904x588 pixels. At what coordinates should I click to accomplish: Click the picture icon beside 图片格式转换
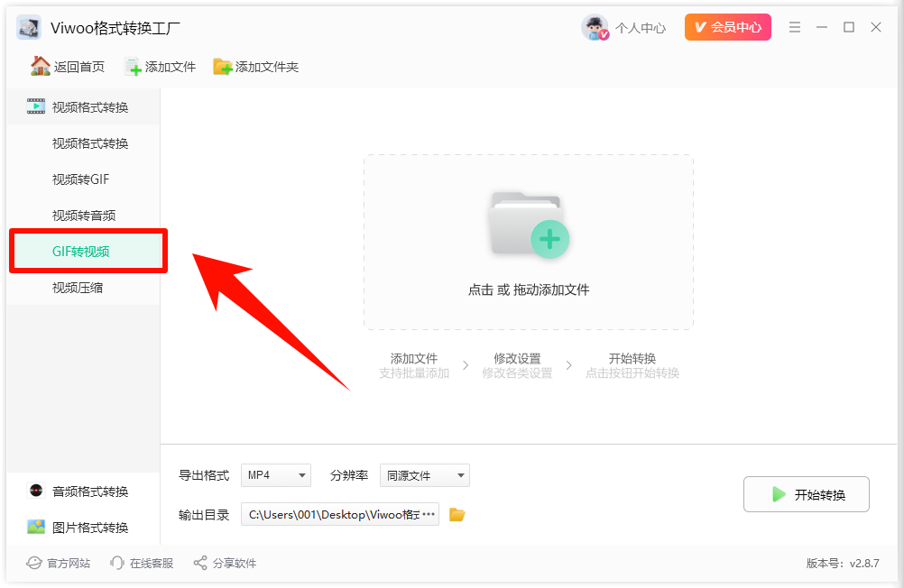pos(36,527)
